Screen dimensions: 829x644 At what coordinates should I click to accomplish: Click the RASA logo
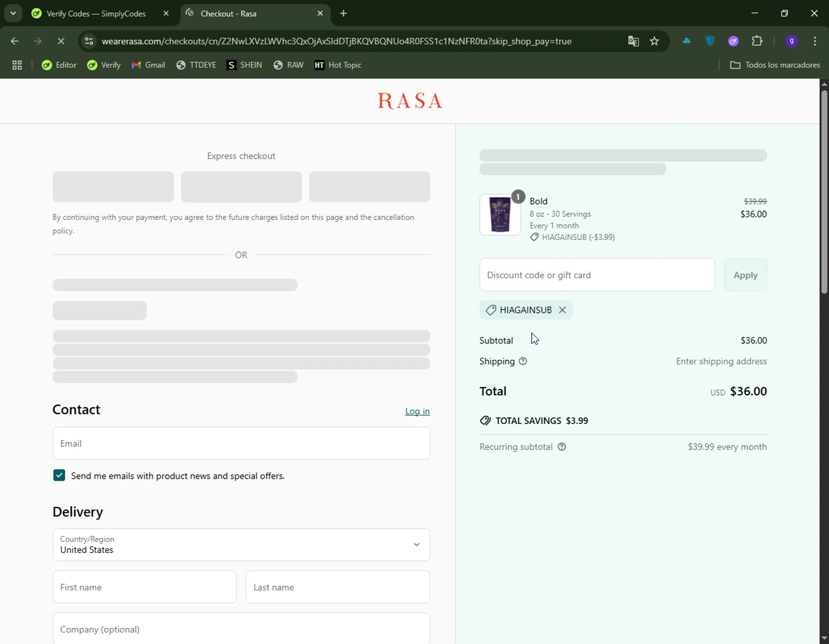coord(410,101)
